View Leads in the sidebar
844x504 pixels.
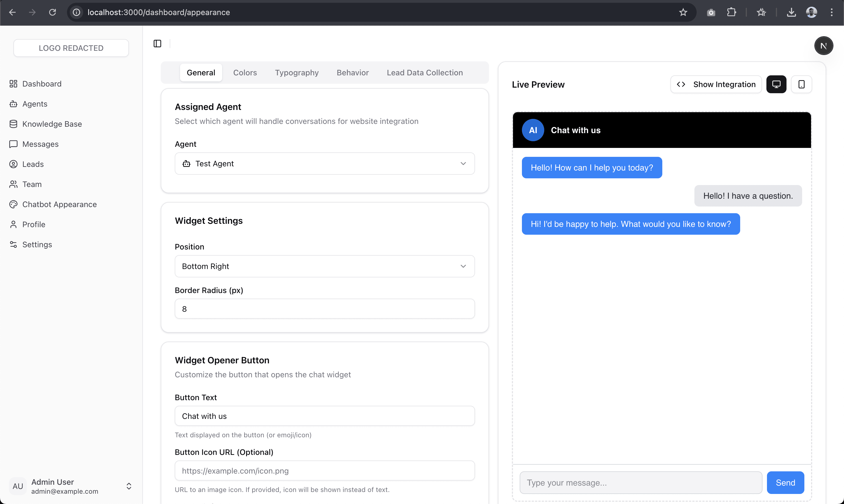(33, 164)
